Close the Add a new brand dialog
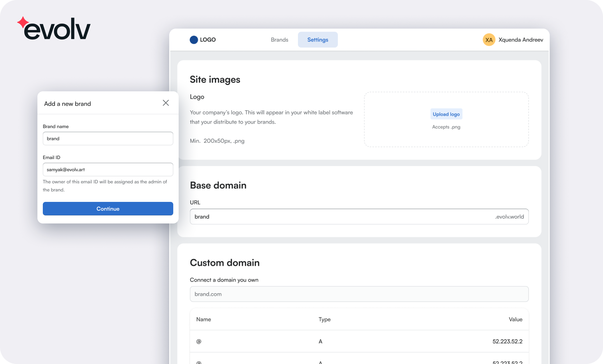The width and height of the screenshot is (603, 364). coord(165,103)
